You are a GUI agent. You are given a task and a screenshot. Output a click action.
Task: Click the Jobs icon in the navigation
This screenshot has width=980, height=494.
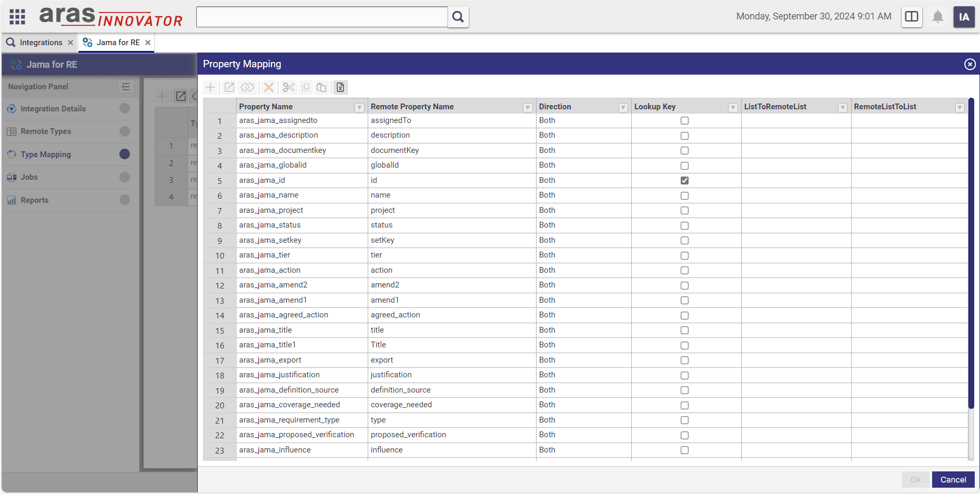pyautogui.click(x=12, y=177)
